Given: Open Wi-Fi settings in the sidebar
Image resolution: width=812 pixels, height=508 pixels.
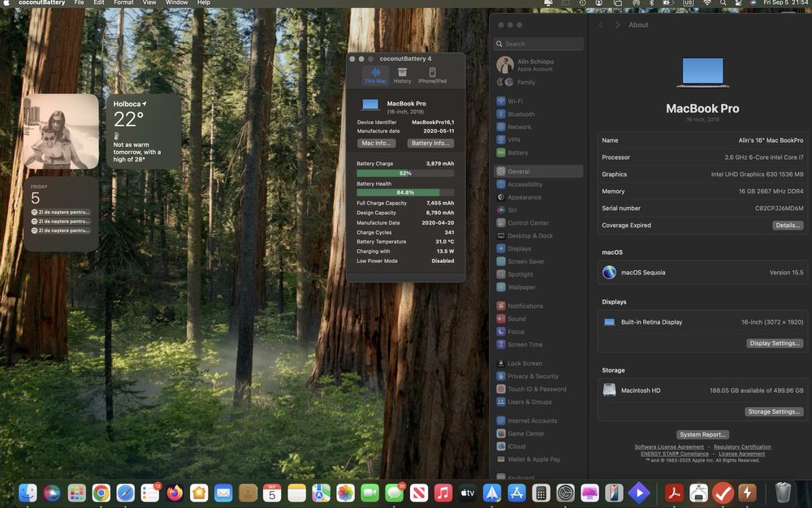Looking at the screenshot, I should pos(515,101).
